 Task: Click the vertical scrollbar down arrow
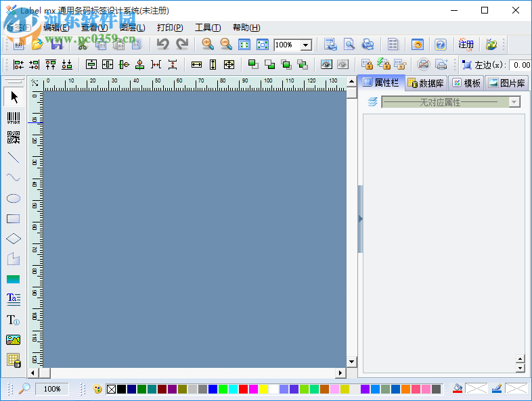click(351, 362)
